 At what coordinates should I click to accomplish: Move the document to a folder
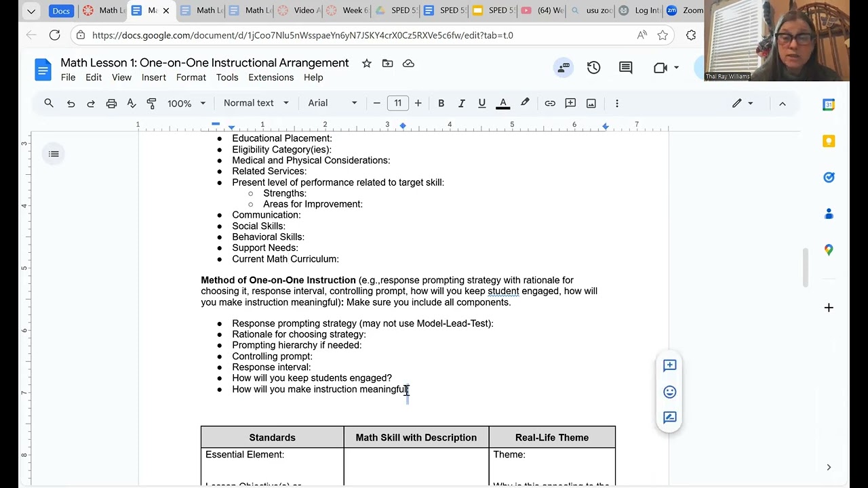coord(387,63)
